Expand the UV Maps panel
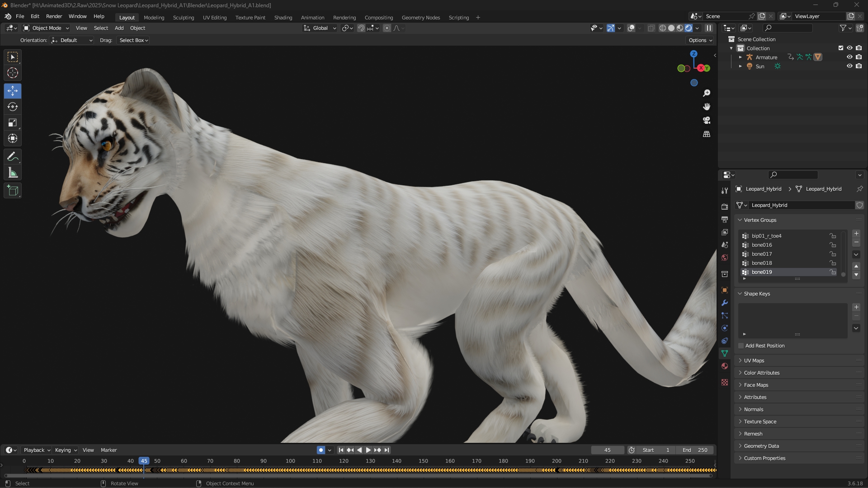Image resolution: width=868 pixels, height=488 pixels. tap(754, 361)
